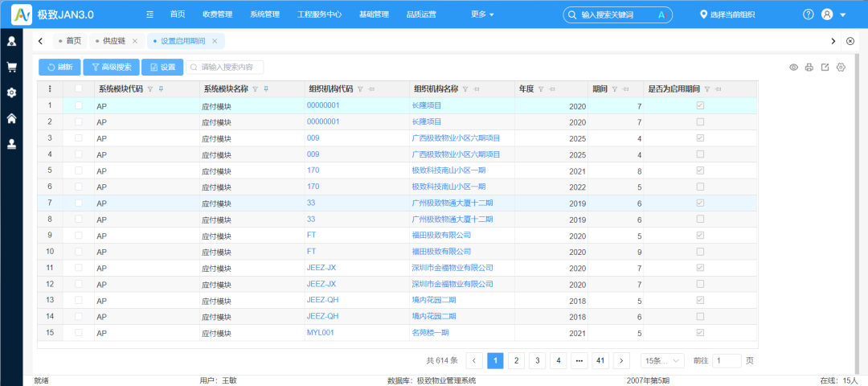This screenshot has height=386, width=868.
Task: Open the organization code link MYL001
Action: point(320,333)
